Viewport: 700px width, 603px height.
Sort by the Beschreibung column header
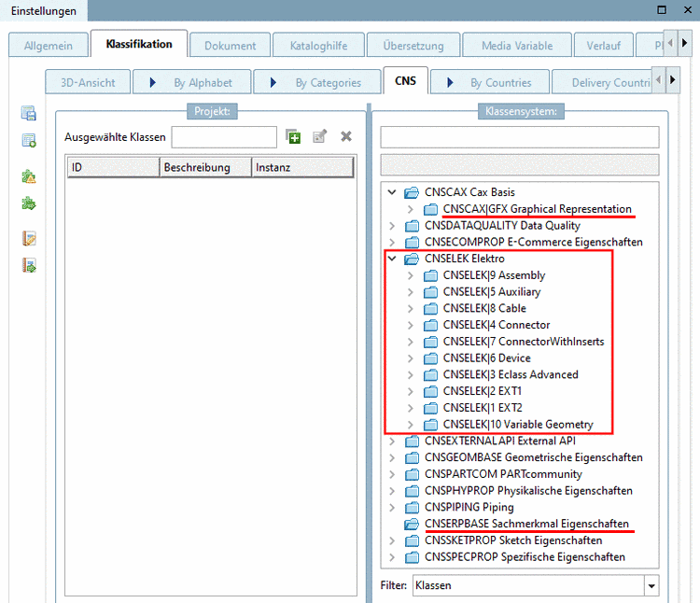206,167
